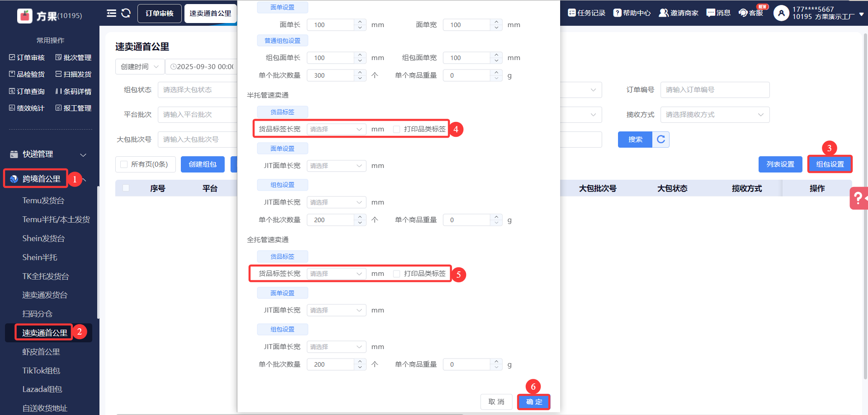Open 批次管理 shortcut in sidebar
Screen dimensions: 868x415
click(73, 57)
